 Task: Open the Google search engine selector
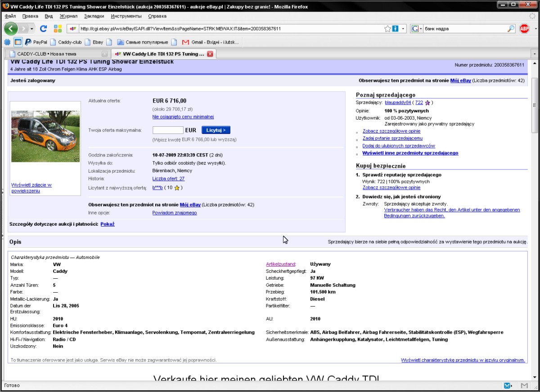(417, 28)
